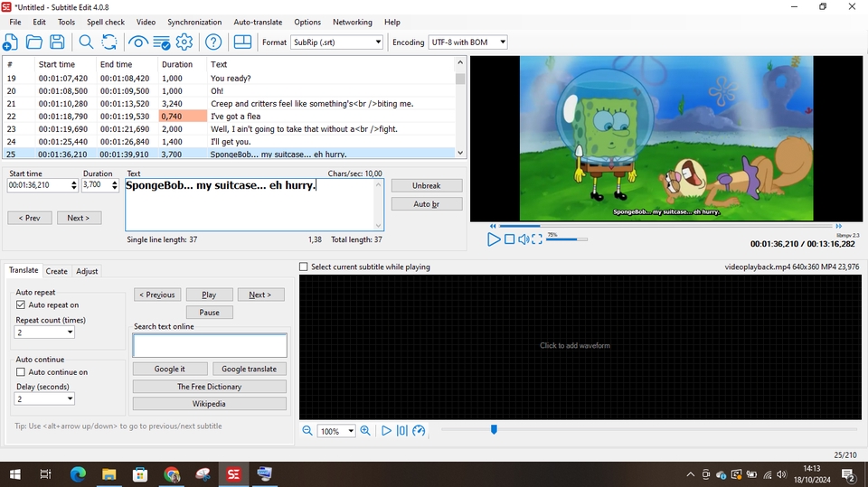Open visual sync with the eye icon

137,42
